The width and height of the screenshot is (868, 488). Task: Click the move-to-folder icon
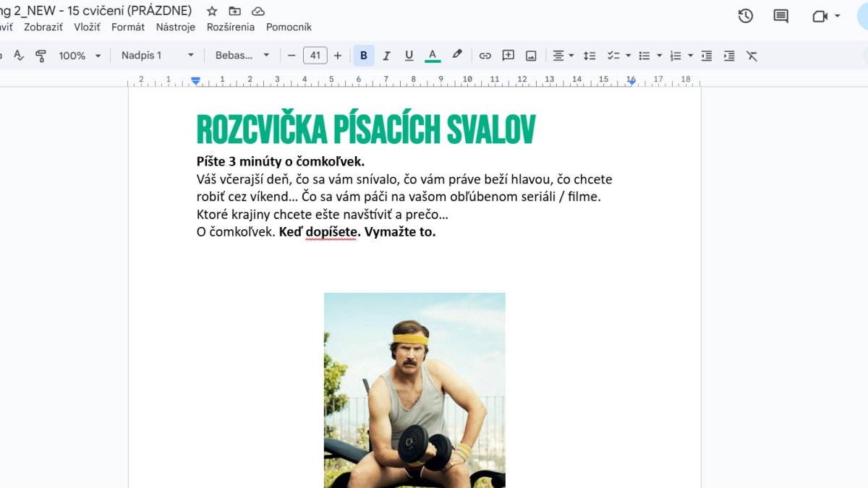click(x=234, y=11)
